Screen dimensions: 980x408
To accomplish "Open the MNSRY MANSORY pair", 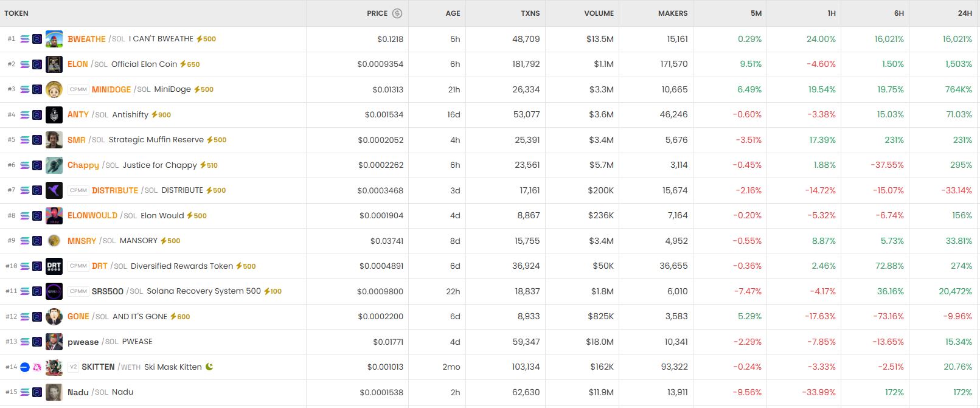I will point(113,241).
